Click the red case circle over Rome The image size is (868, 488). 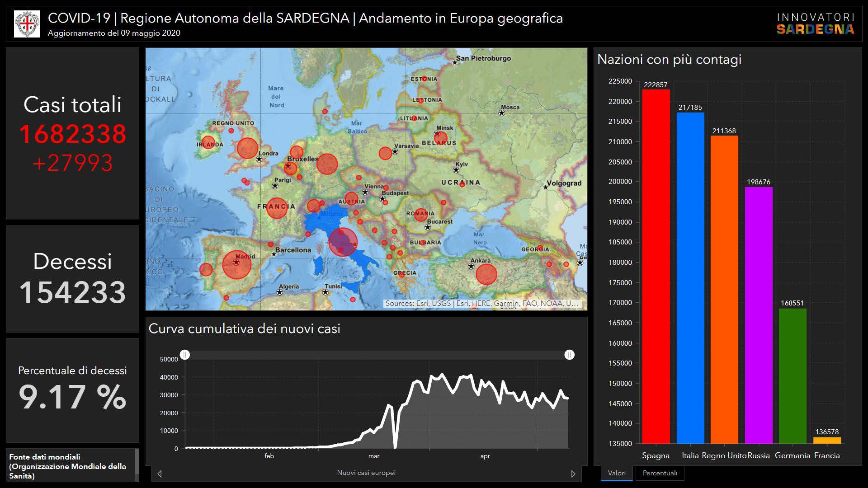(343, 242)
